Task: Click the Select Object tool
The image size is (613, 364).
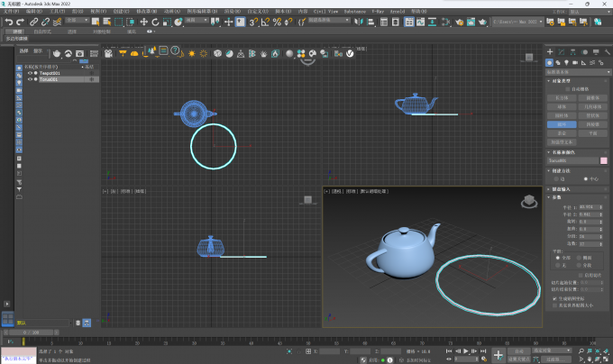Action: point(96,22)
